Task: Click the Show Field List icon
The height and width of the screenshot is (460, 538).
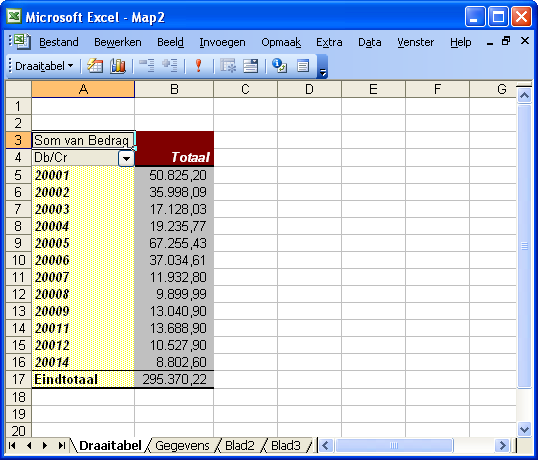Action: 303,66
